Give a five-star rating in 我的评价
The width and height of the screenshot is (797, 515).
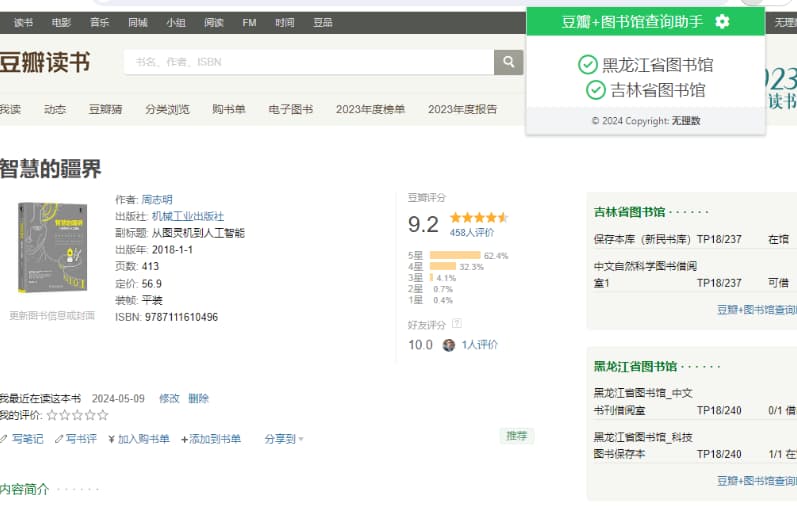pos(103,415)
